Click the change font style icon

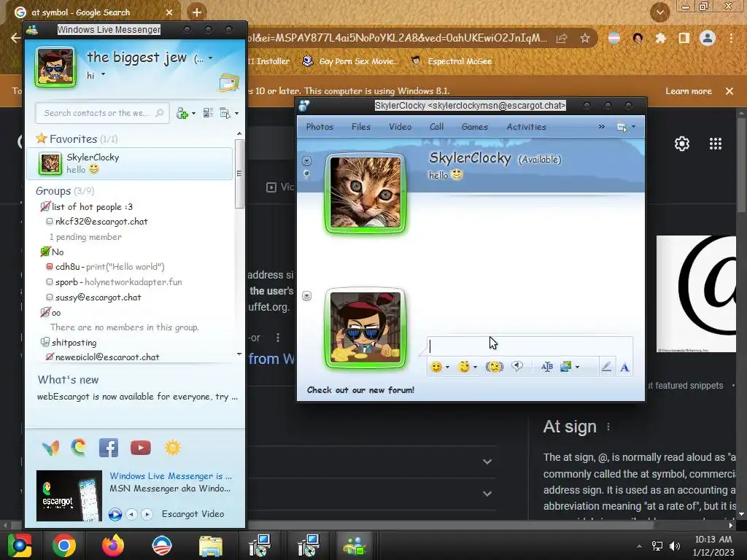pos(547,367)
